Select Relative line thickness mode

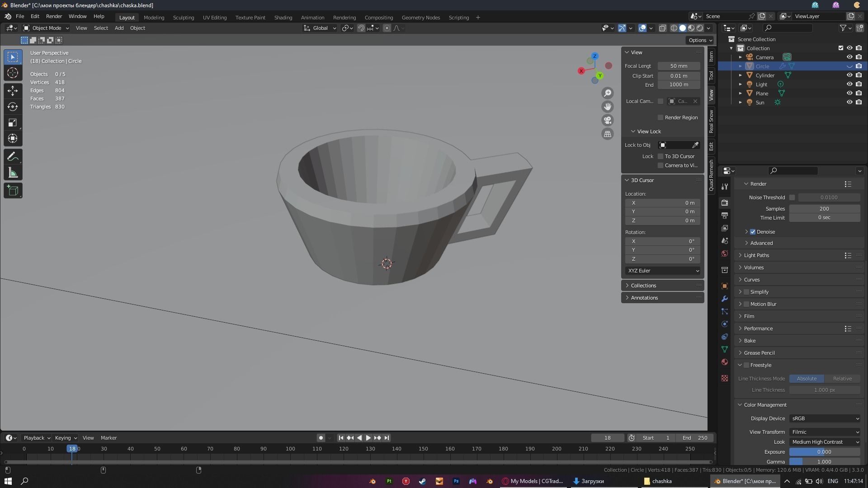tap(842, 379)
